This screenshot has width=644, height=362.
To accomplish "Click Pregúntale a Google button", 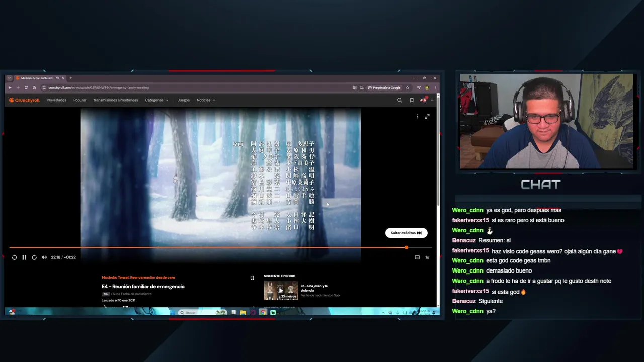I will 384,88.
